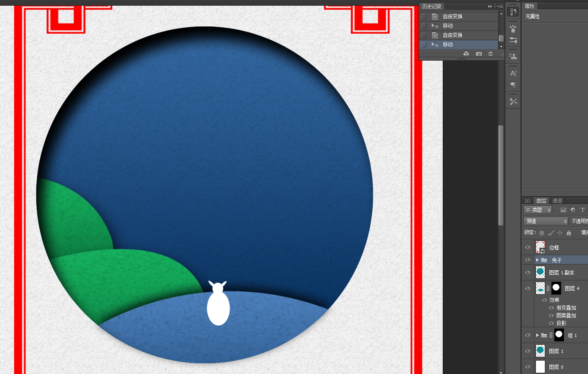Select the 边框 layer thumbnail
The width and height of the screenshot is (588, 374).
point(540,247)
